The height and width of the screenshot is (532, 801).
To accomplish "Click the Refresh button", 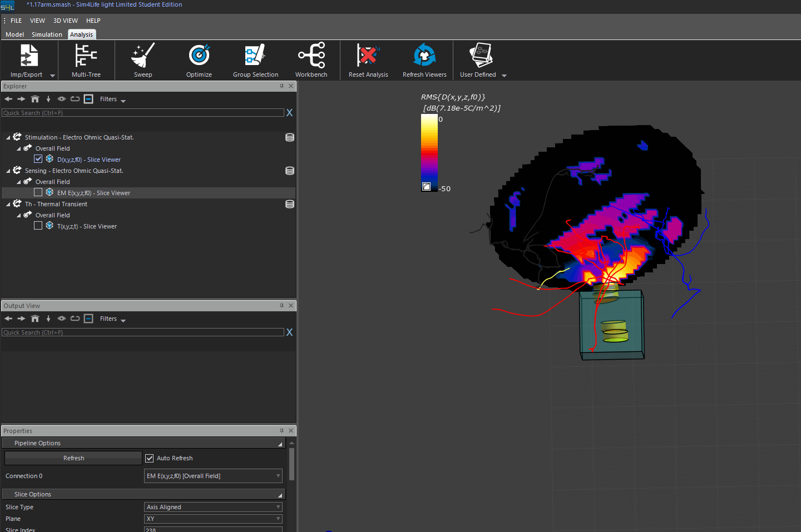I will point(73,458).
